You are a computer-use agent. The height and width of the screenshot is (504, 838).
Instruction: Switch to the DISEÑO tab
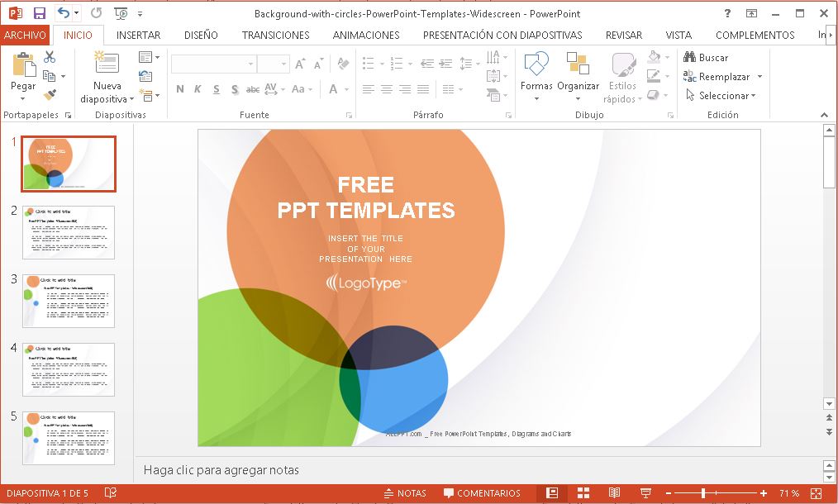coord(201,35)
